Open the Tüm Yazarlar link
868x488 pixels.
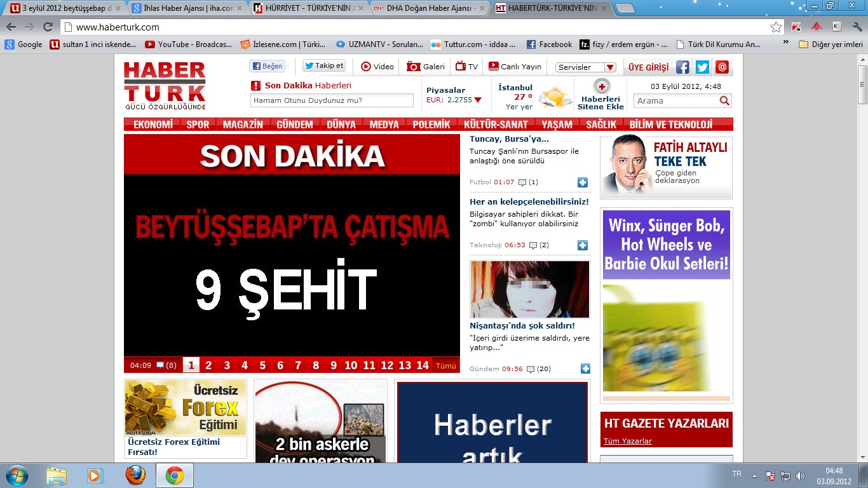point(628,441)
